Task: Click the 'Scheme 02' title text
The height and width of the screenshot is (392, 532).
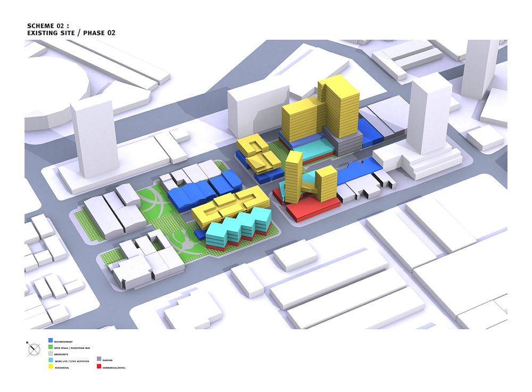Action: [x=48, y=25]
